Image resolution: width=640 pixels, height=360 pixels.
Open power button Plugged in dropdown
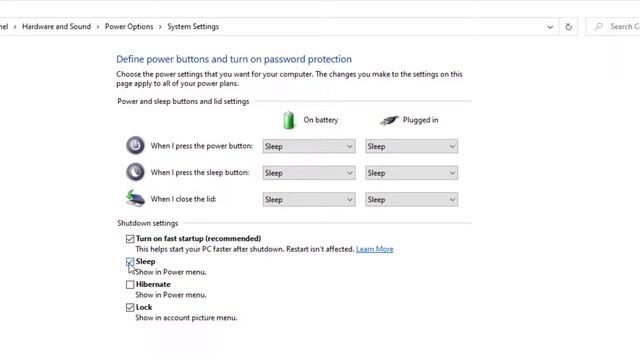click(411, 147)
